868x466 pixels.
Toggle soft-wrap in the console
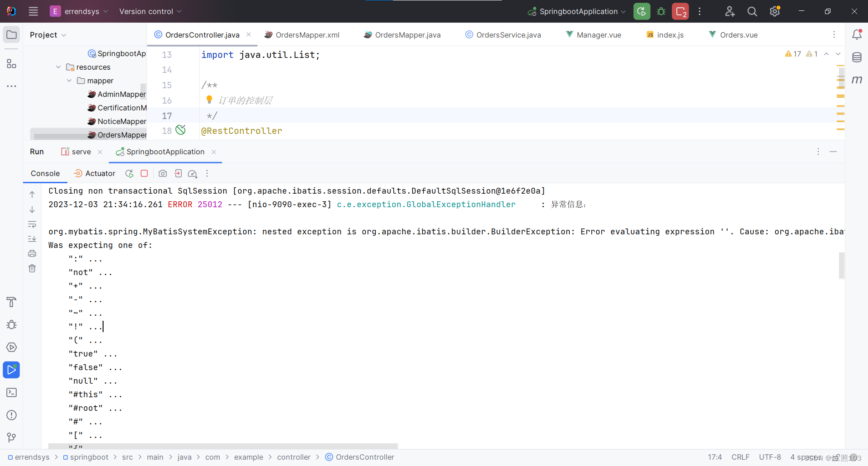pyautogui.click(x=32, y=224)
